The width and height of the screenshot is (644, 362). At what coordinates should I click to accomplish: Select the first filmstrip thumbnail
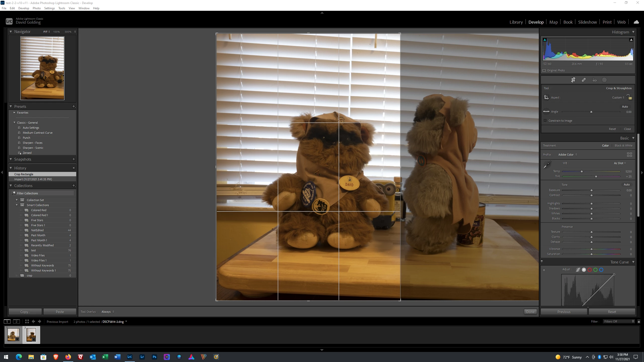pyautogui.click(x=13, y=335)
